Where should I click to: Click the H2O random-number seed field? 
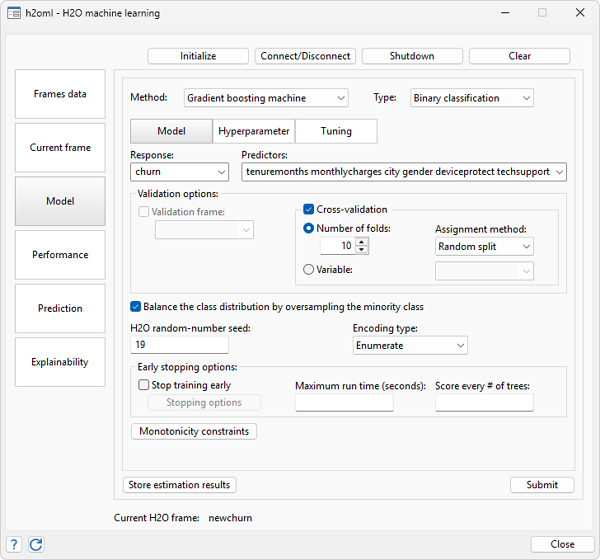[180, 345]
